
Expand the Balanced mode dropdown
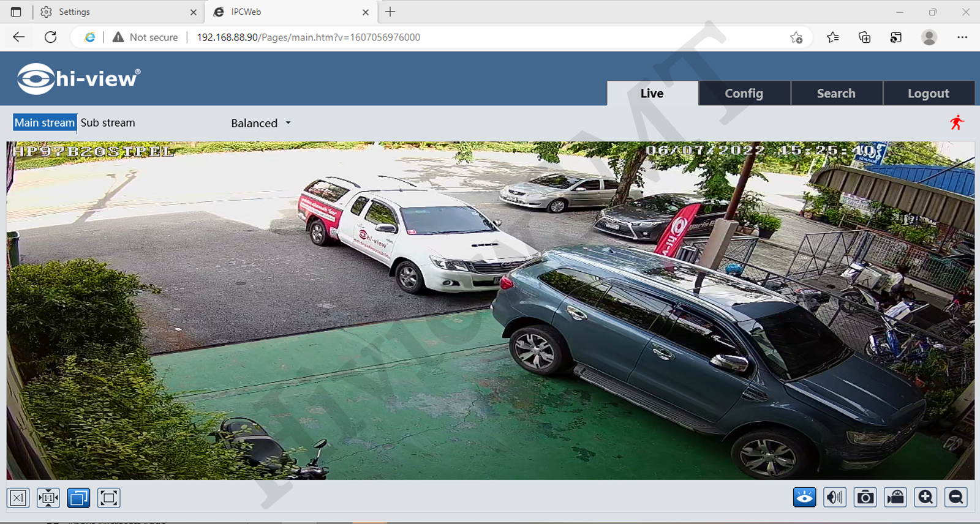pyautogui.click(x=261, y=123)
